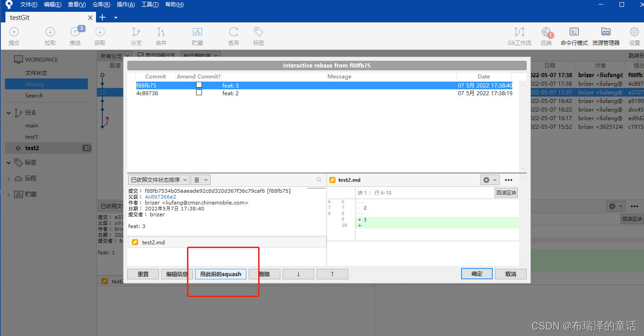
Task: Open 设置 settings gear icon
Action: (634, 36)
